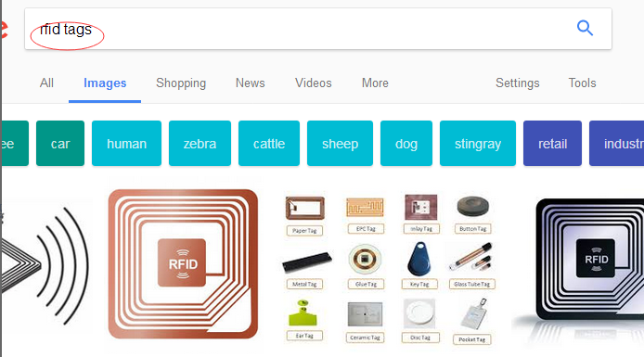Screen dimensions: 644x357
Task: Select the human filter chip
Action: tap(126, 143)
